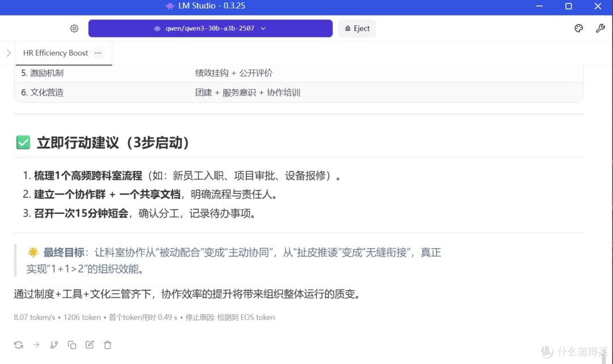
Task: Click the quote text starting '最终目标'
Action: 234,260
